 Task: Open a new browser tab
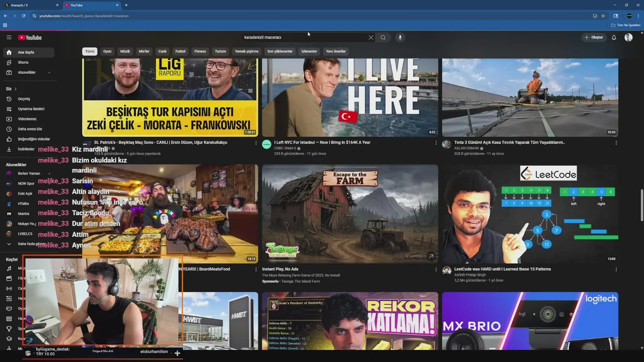click(x=126, y=5)
